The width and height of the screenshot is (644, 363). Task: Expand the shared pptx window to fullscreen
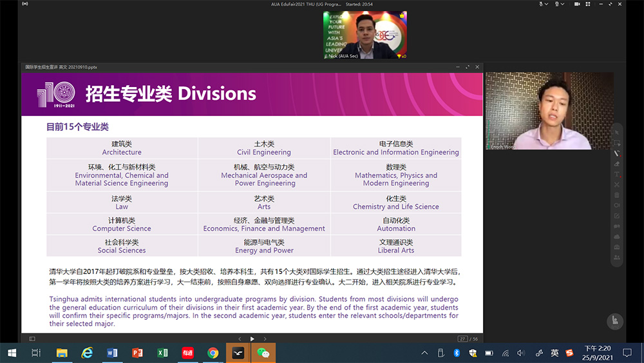click(468, 67)
